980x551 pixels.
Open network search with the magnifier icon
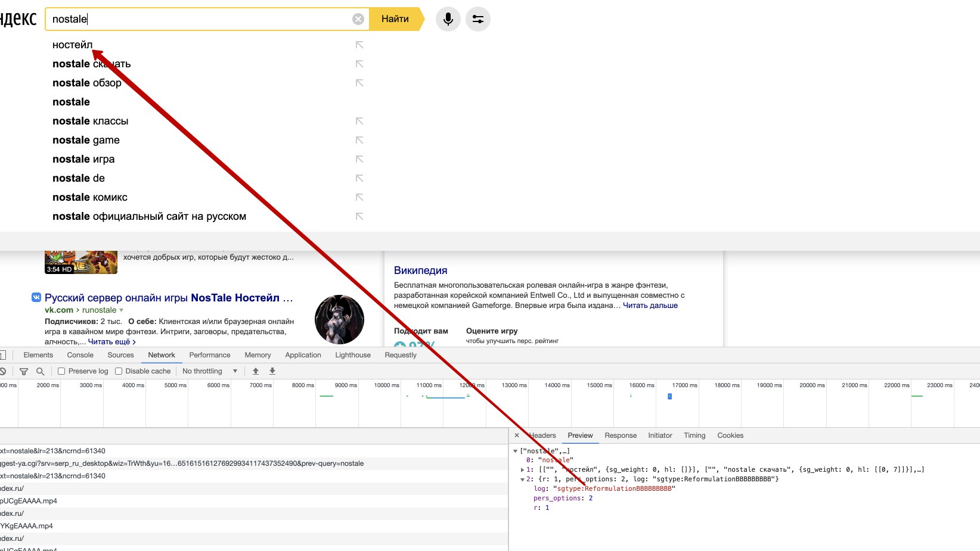pos(41,371)
